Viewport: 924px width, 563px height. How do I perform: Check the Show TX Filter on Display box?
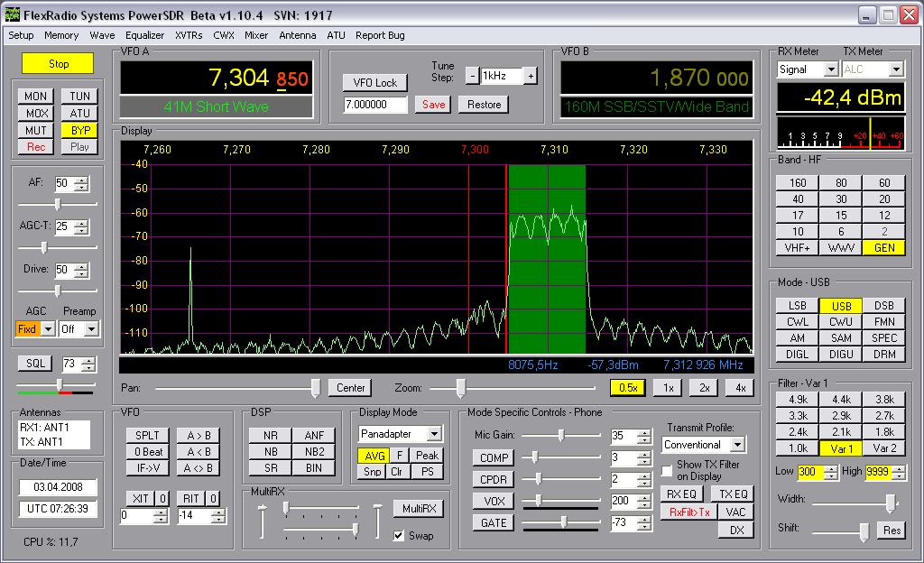(x=667, y=471)
